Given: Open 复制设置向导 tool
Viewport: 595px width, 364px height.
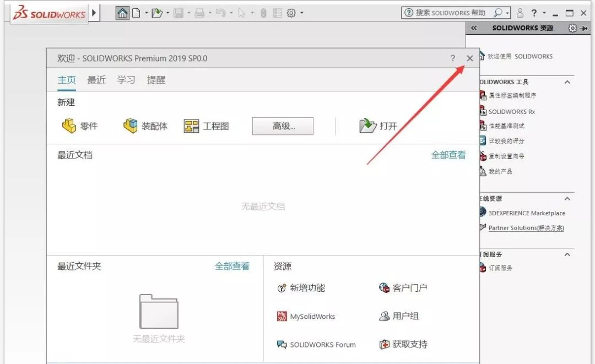Looking at the screenshot, I should pyautogui.click(x=507, y=156).
